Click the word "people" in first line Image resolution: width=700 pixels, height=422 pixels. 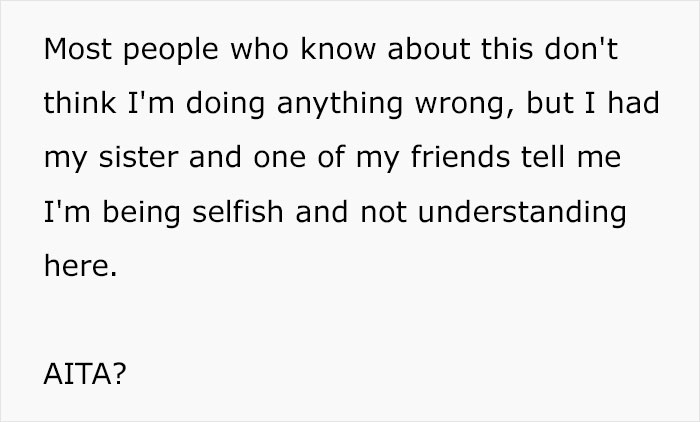pos(171,50)
